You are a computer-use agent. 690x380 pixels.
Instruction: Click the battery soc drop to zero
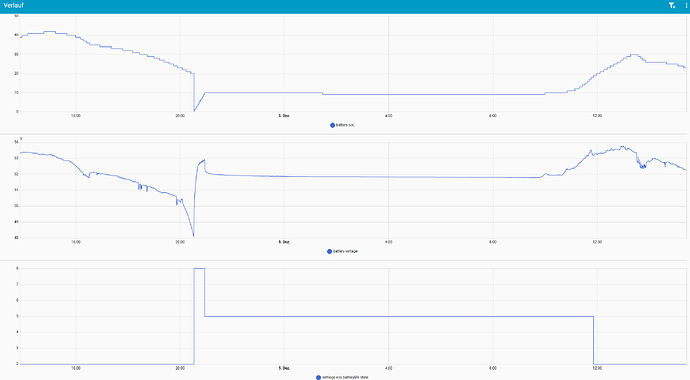194,111
